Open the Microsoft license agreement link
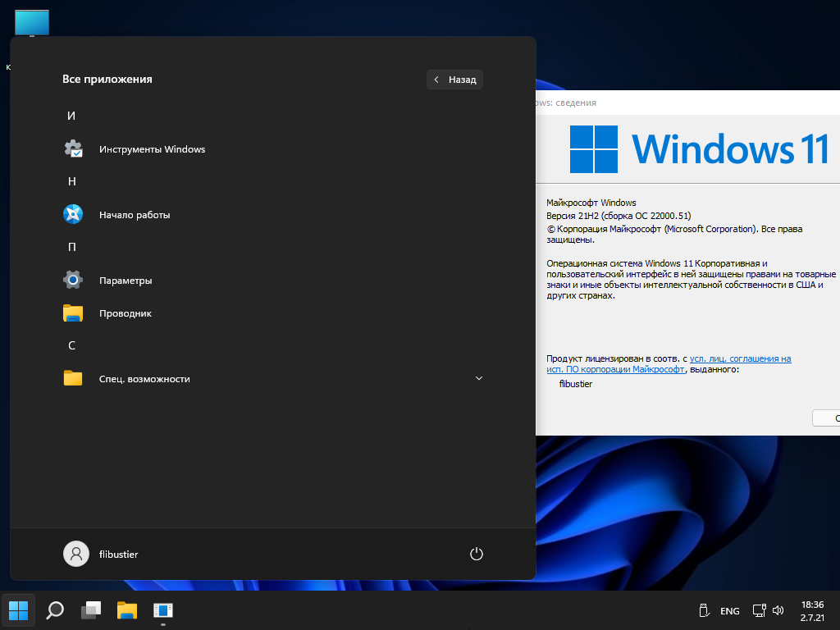 [x=740, y=358]
